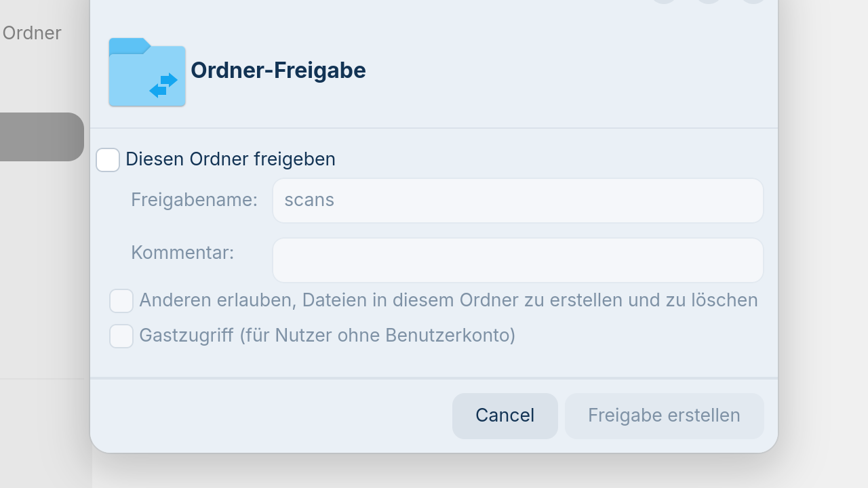Click the 'Anderen erlauben, Dateien…' label text

coord(448,300)
